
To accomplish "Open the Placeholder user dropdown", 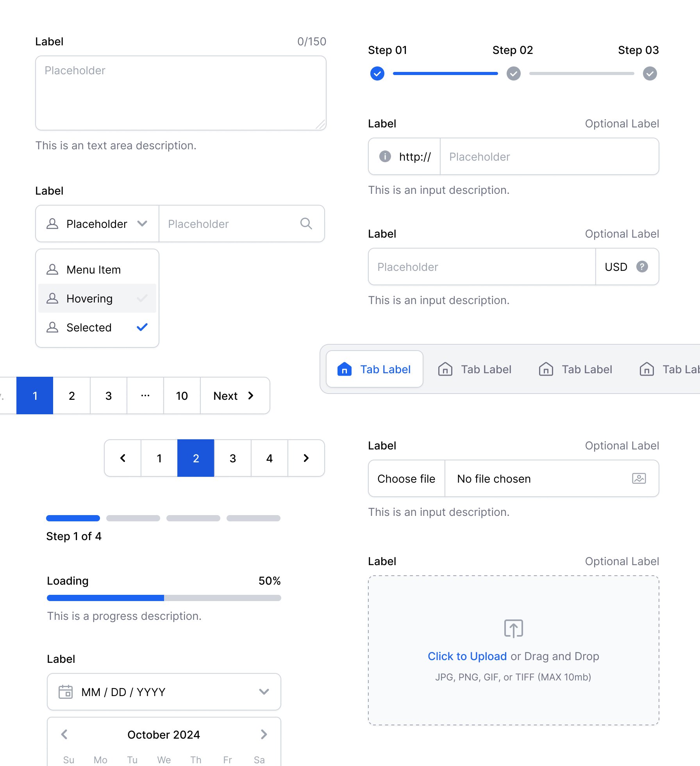I will pyautogui.click(x=97, y=224).
